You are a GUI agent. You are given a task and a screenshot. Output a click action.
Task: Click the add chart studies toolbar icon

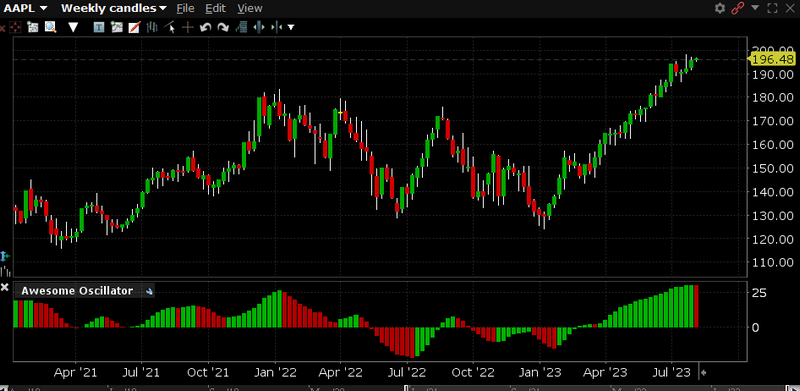pyautogui.click(x=33, y=27)
